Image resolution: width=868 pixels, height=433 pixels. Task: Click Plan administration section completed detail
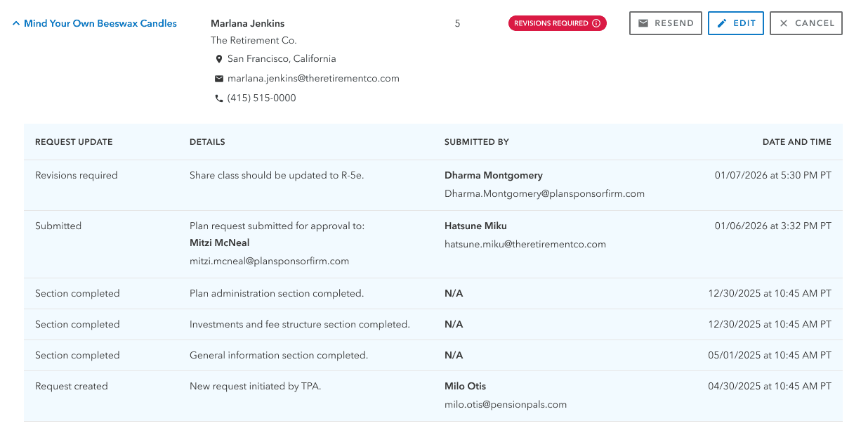pos(277,294)
